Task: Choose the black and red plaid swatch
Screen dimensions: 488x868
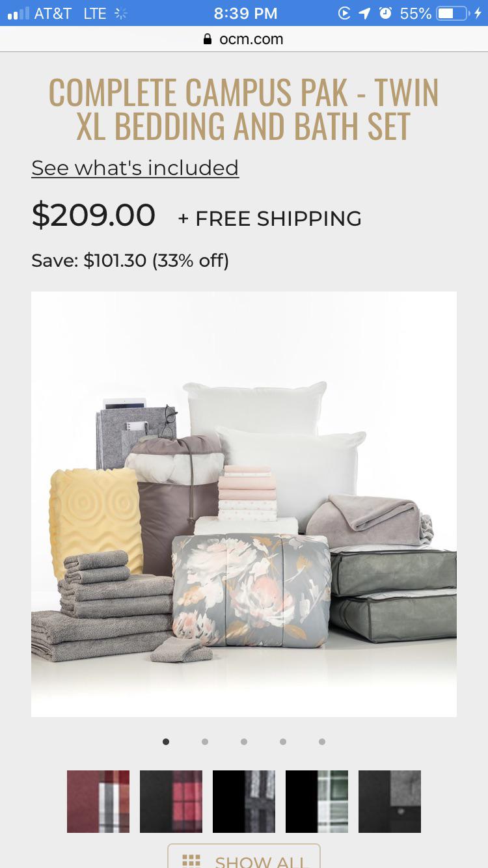Action: (171, 802)
